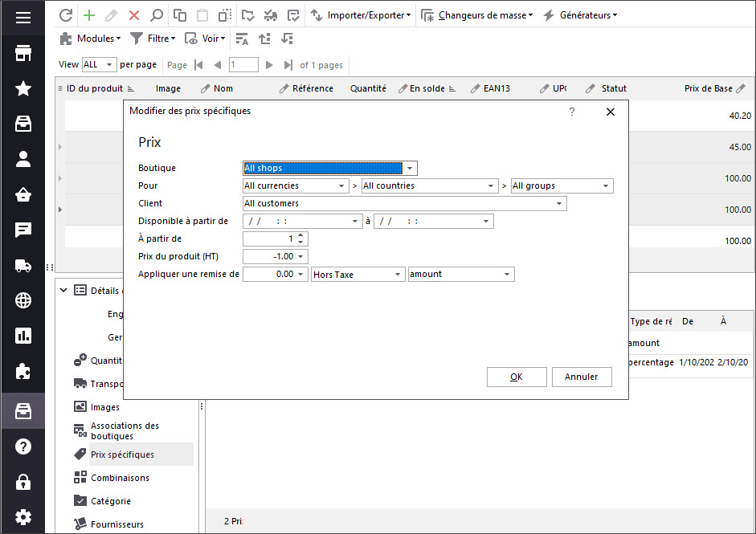Open the orders basket icon in sidebar
756x534 pixels.
[23, 194]
